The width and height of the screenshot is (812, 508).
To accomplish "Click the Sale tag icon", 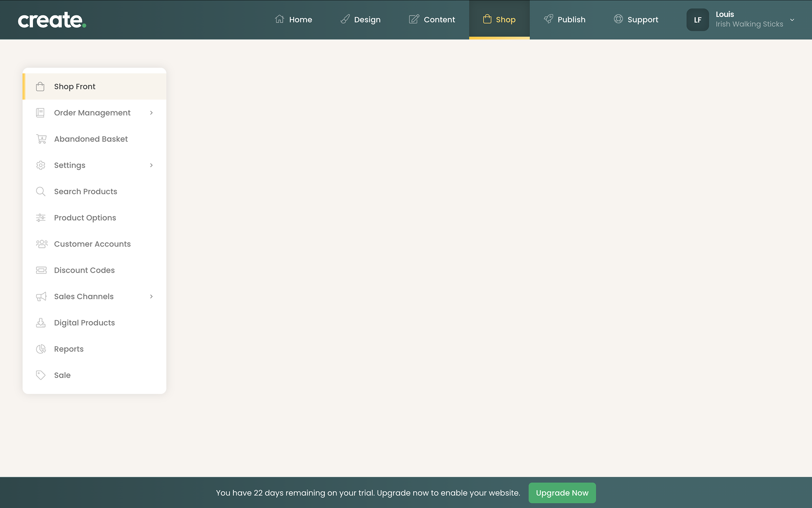I will coord(41,375).
